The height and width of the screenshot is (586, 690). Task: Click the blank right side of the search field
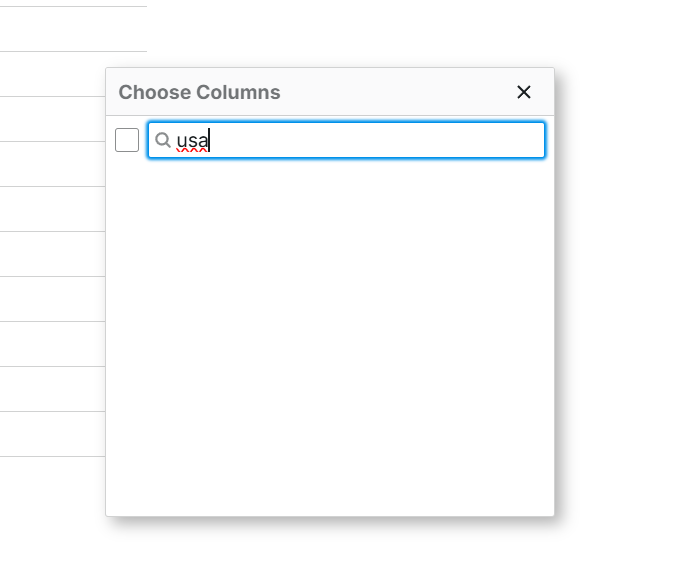pos(376,140)
